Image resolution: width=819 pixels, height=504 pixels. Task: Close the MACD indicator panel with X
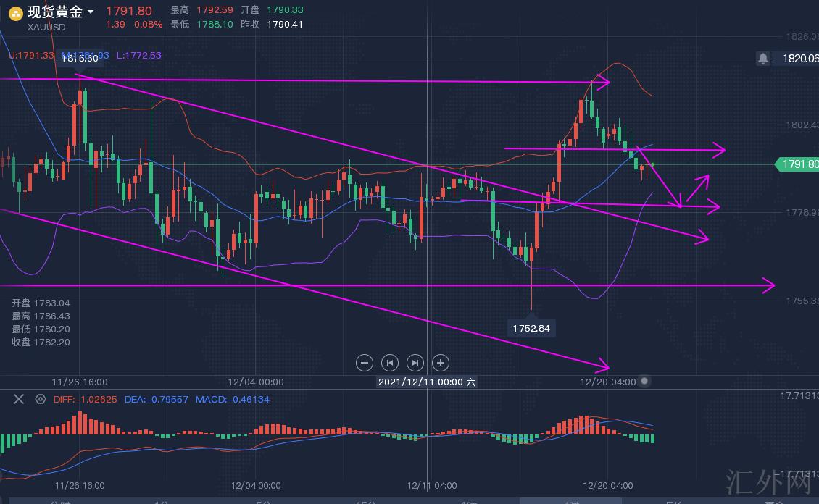tap(19, 399)
